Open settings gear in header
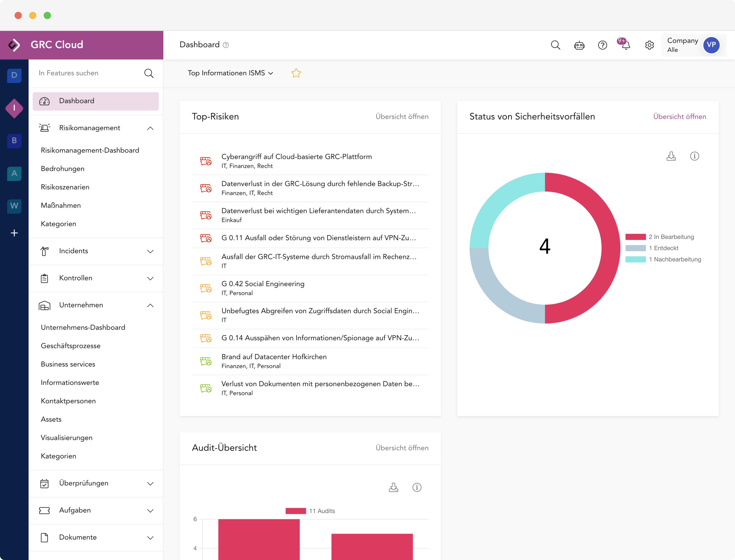The image size is (735, 560). [x=649, y=45]
